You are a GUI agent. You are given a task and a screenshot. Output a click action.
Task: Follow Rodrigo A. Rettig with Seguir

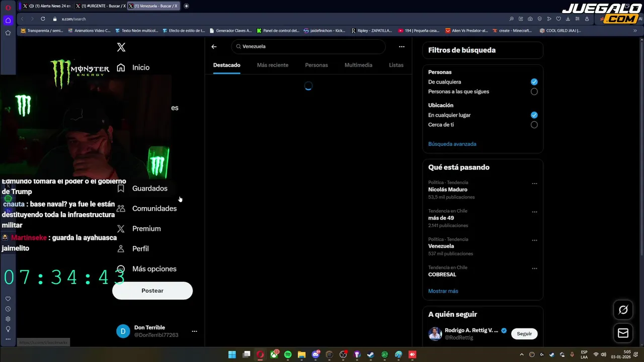pyautogui.click(x=524, y=334)
